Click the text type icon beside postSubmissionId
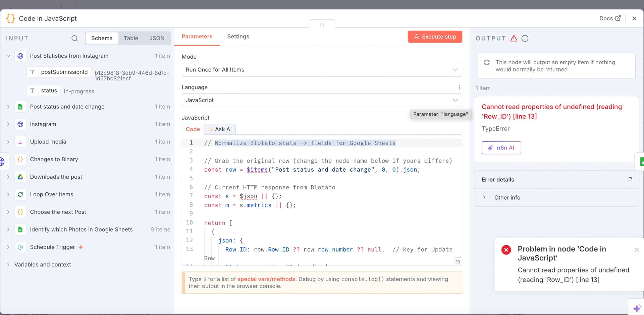 click(32, 72)
